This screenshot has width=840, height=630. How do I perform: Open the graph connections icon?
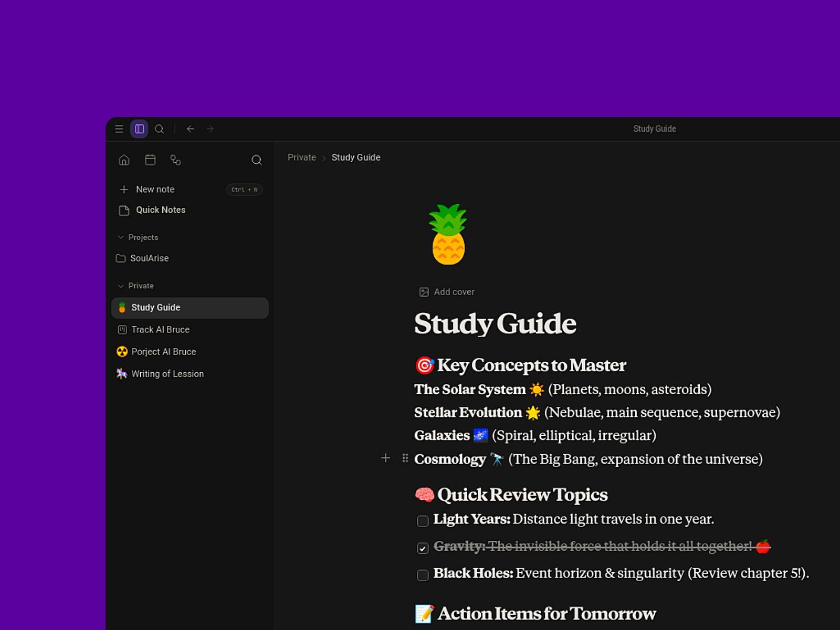pyautogui.click(x=176, y=160)
